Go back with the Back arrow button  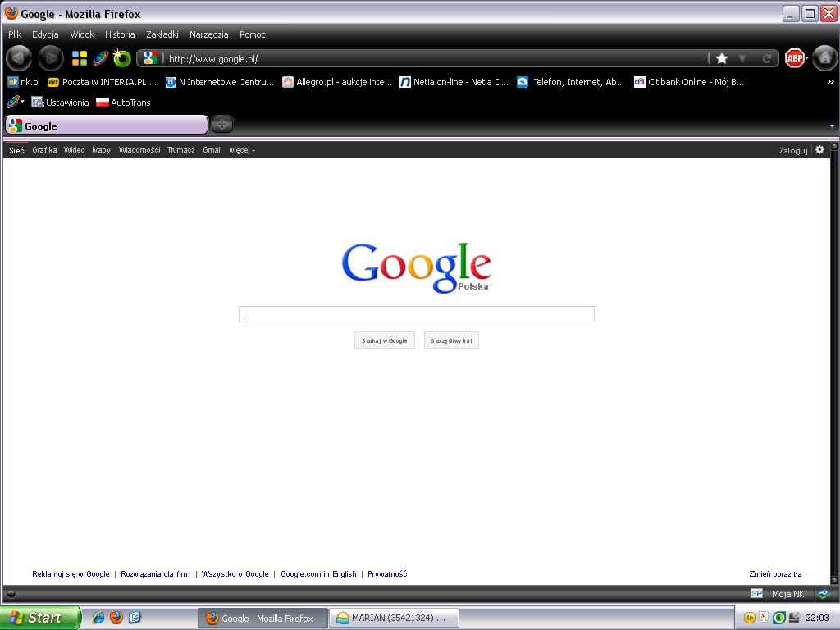coord(19,58)
